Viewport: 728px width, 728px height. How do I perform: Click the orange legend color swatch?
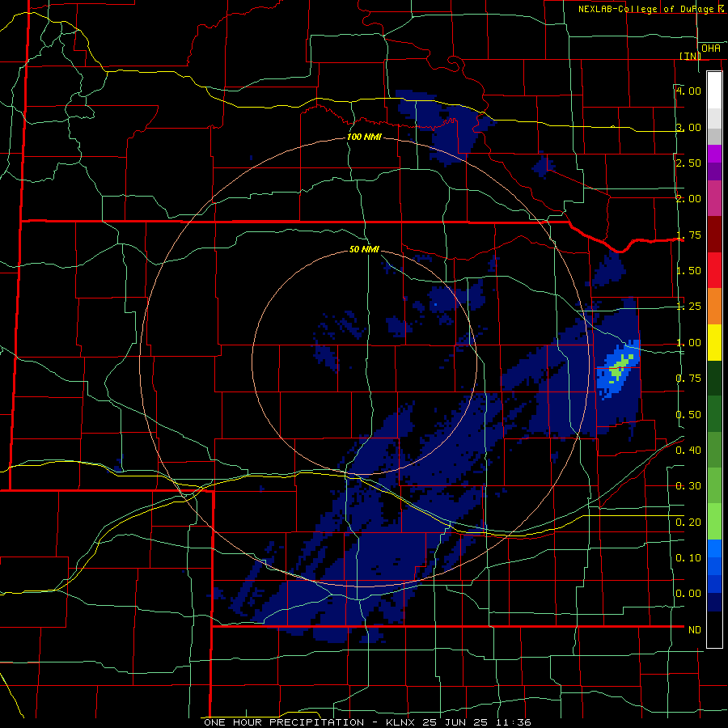click(x=714, y=307)
